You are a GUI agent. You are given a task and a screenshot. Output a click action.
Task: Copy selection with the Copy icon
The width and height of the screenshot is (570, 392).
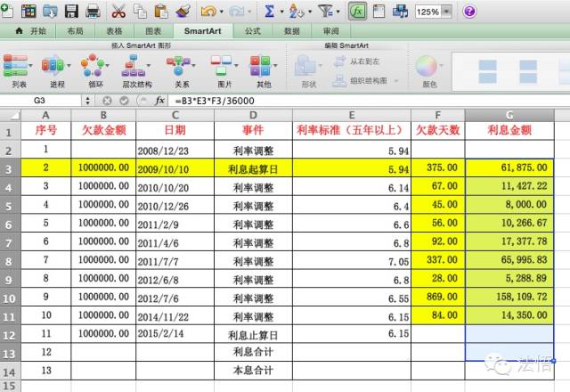pos(140,12)
